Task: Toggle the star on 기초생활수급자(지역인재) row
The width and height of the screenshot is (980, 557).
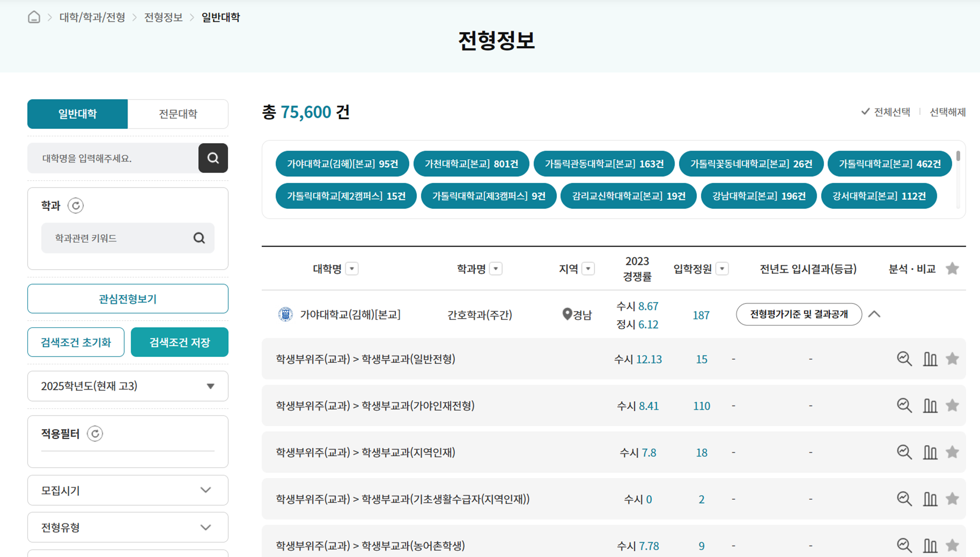Action: (x=952, y=499)
